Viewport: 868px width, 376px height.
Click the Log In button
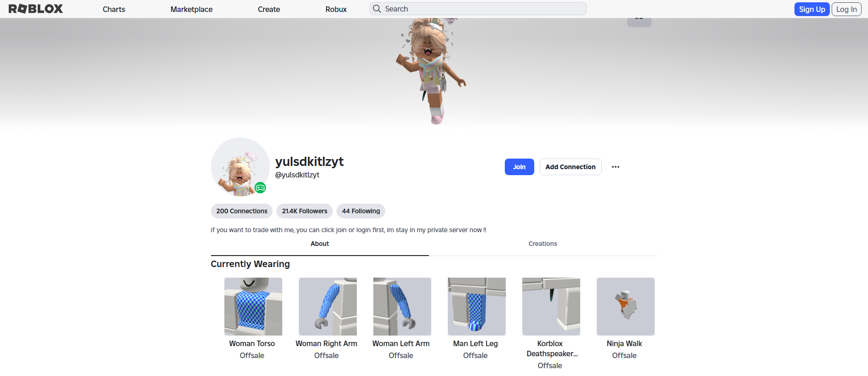click(x=846, y=9)
